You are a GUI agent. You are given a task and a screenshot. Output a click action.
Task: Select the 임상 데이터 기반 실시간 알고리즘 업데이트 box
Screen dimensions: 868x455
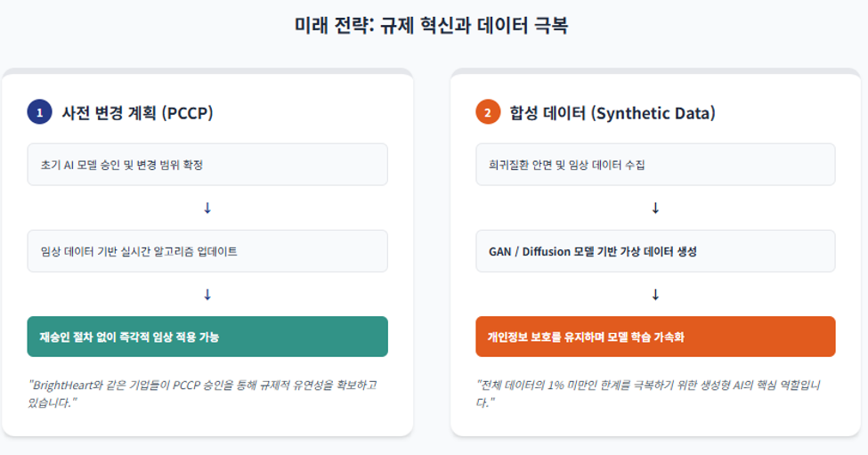click(207, 251)
